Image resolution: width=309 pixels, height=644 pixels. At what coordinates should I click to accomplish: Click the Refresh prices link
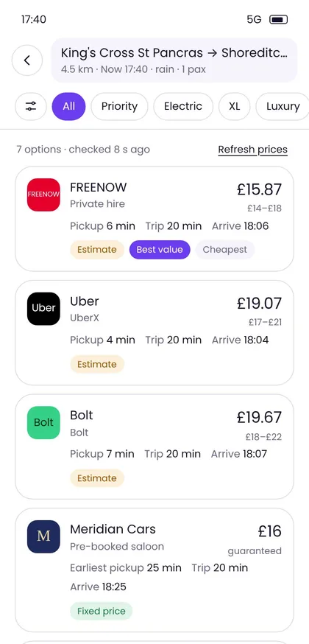252,150
